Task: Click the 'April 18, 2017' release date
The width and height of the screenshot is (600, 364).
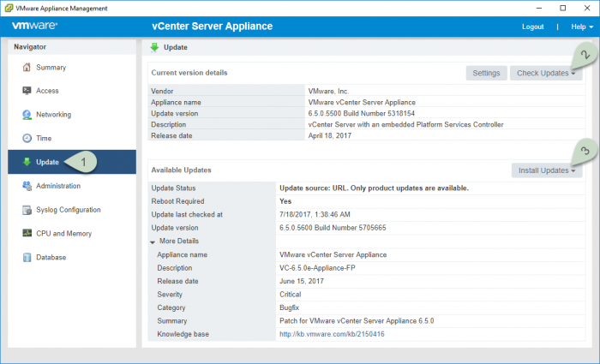Action: (x=330, y=135)
